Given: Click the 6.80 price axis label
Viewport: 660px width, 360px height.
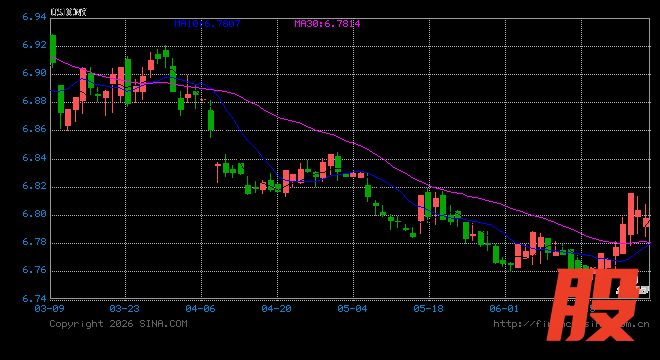Looking at the screenshot, I should point(35,214).
